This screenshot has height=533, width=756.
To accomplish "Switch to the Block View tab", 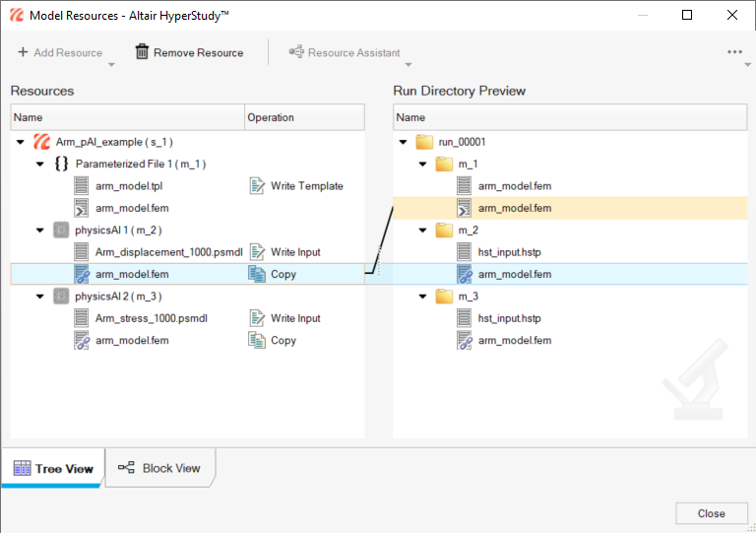I will click(x=159, y=468).
